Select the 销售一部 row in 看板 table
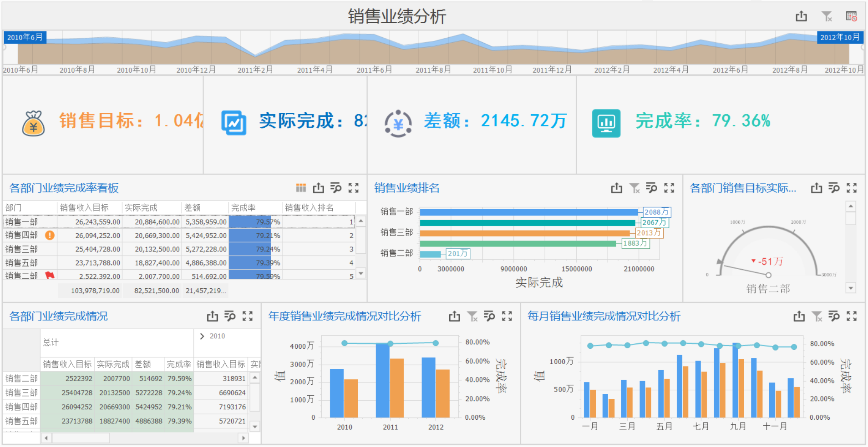This screenshot has height=447, width=868. 179,221
